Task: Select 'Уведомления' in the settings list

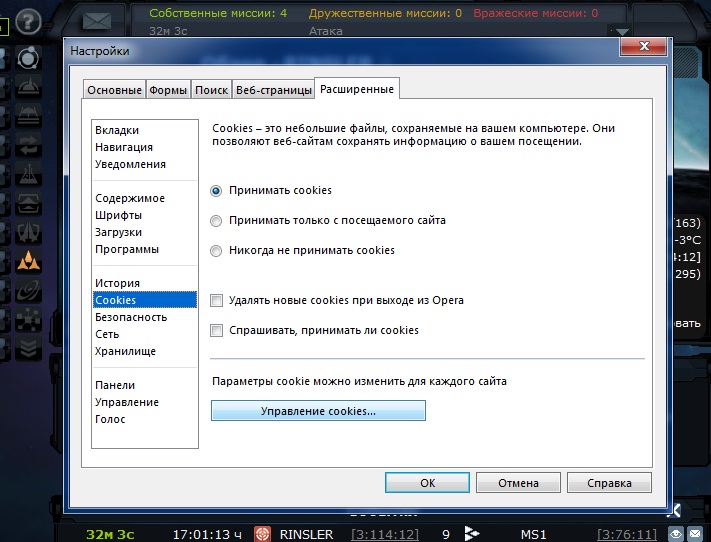Action: 145,164
